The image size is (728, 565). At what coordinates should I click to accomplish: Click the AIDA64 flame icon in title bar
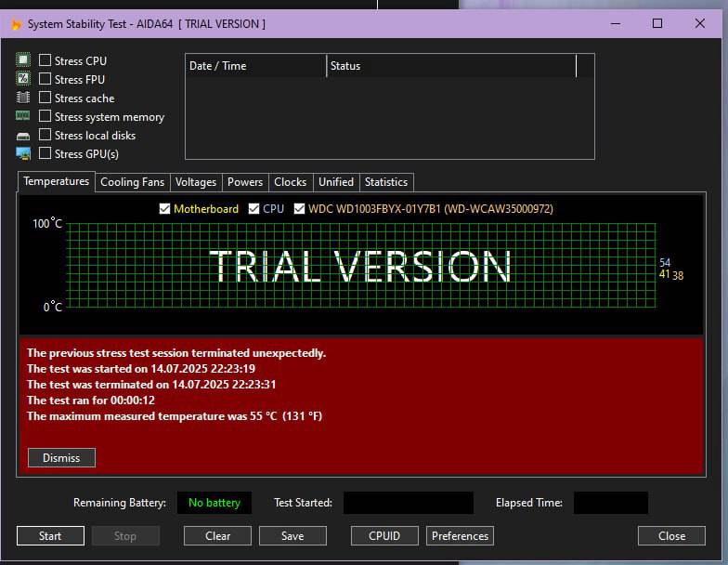click(x=16, y=24)
